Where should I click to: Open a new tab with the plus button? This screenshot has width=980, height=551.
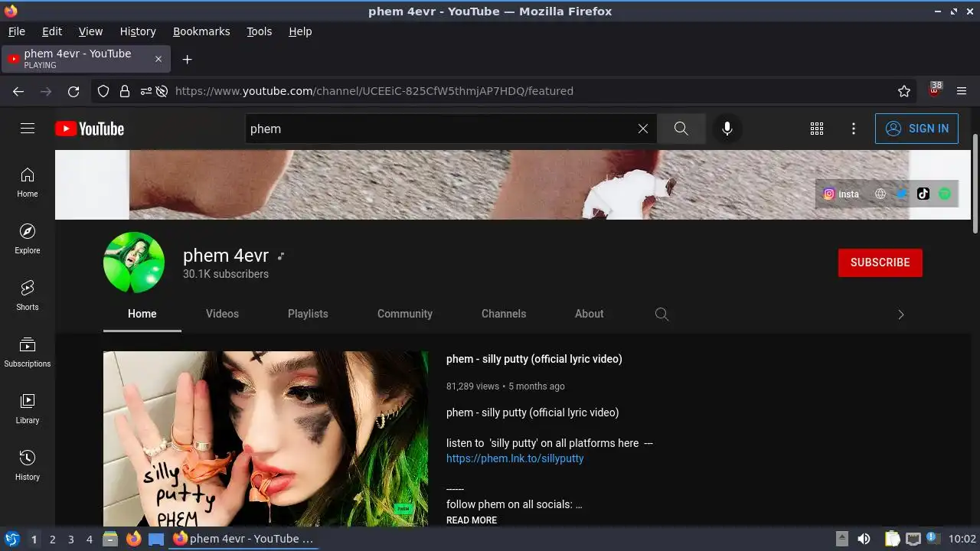coord(187,59)
